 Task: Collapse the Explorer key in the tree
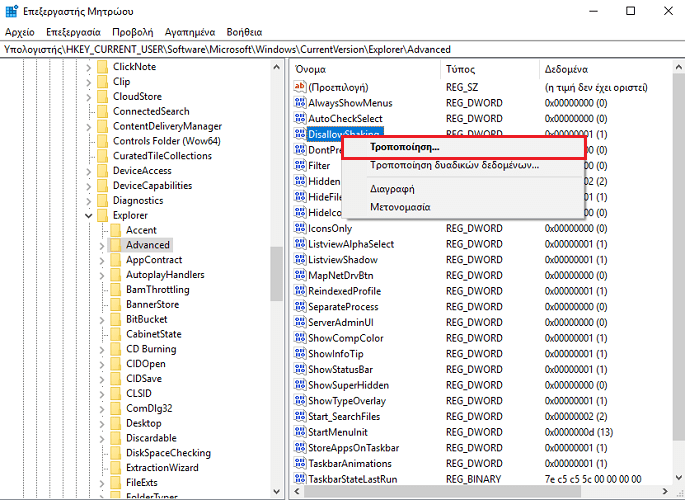(89, 215)
